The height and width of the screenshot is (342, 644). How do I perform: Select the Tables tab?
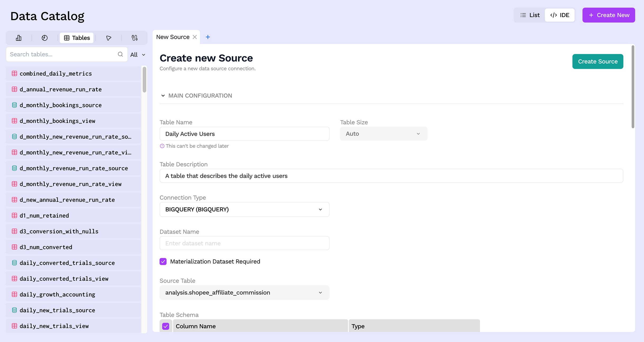[77, 38]
